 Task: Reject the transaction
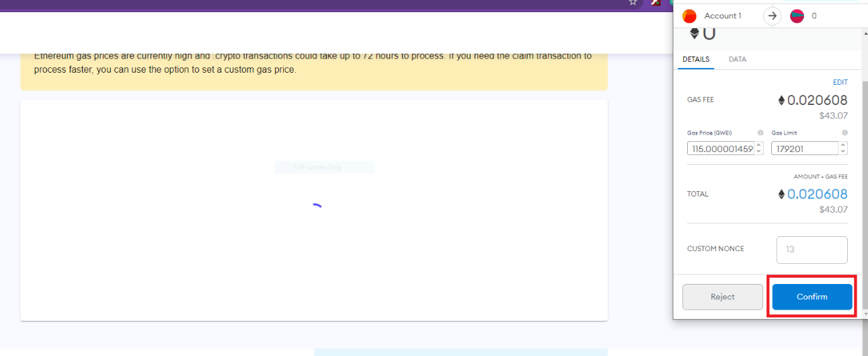(723, 297)
